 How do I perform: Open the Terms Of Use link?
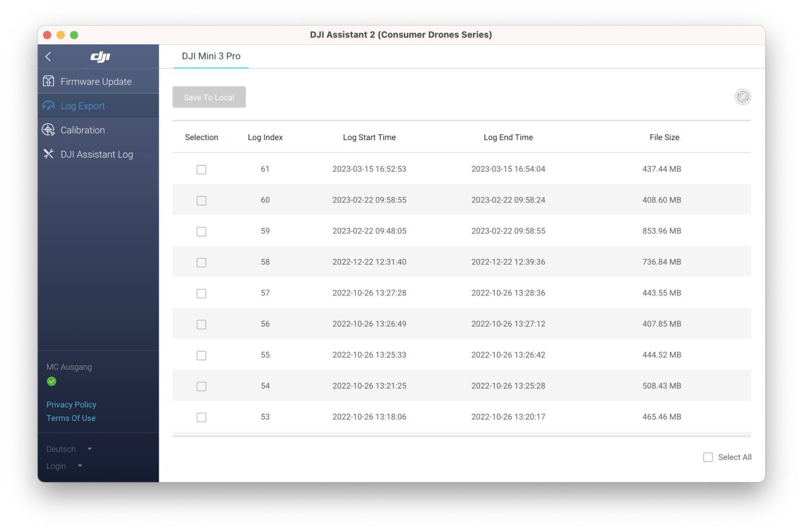(71, 418)
